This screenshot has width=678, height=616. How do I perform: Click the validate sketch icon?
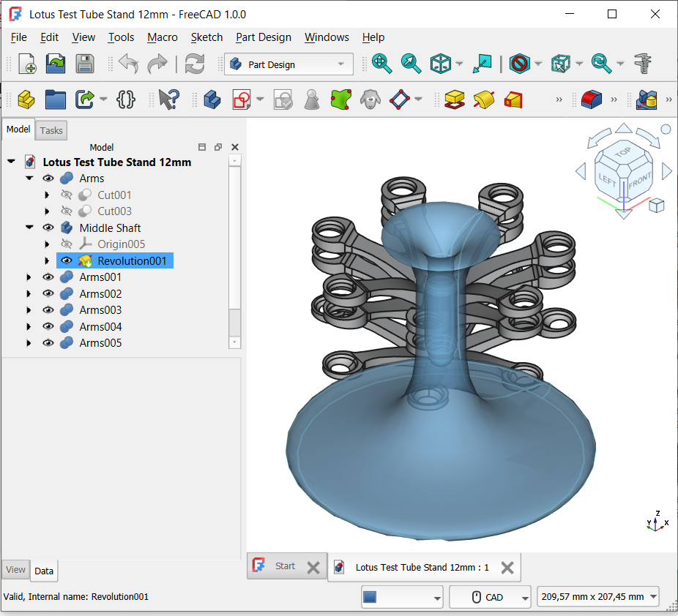coord(283,99)
